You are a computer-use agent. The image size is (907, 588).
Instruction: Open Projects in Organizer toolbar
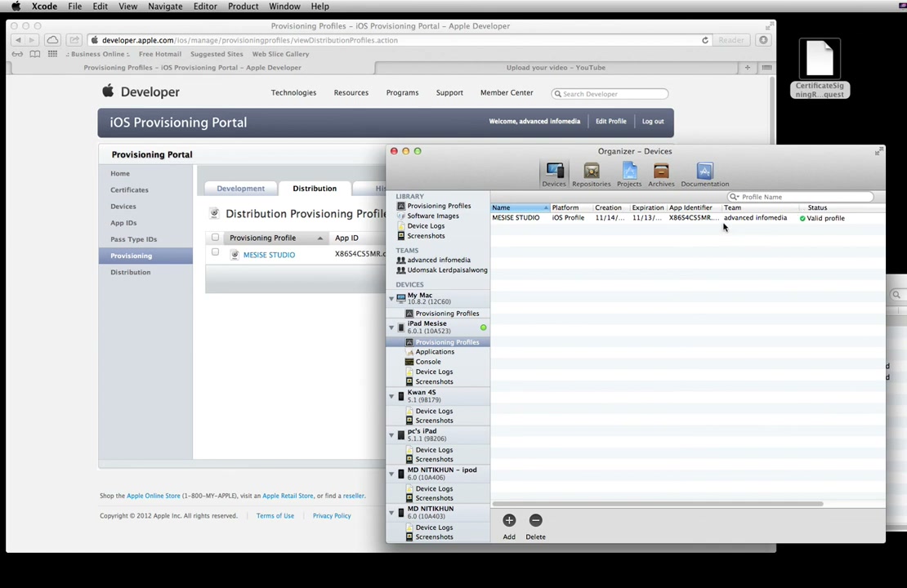[628, 174]
